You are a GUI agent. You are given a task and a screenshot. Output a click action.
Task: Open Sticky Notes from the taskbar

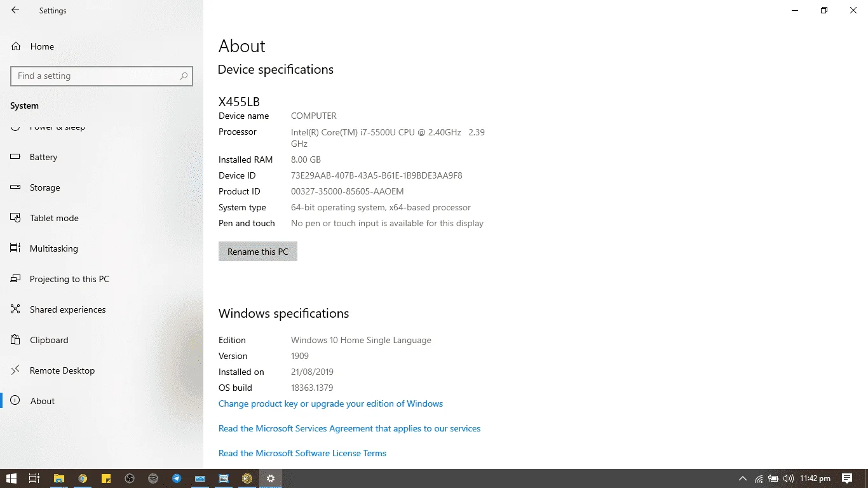106,478
